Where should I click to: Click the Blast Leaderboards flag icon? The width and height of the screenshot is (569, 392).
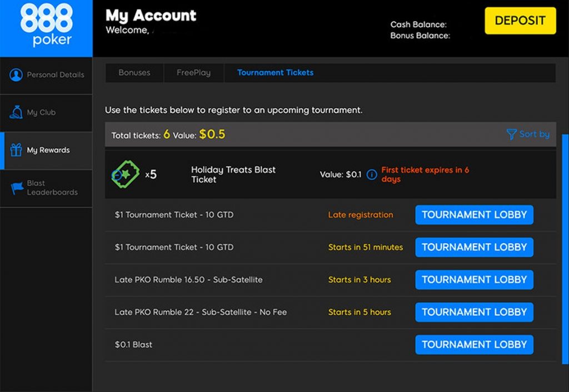click(17, 188)
